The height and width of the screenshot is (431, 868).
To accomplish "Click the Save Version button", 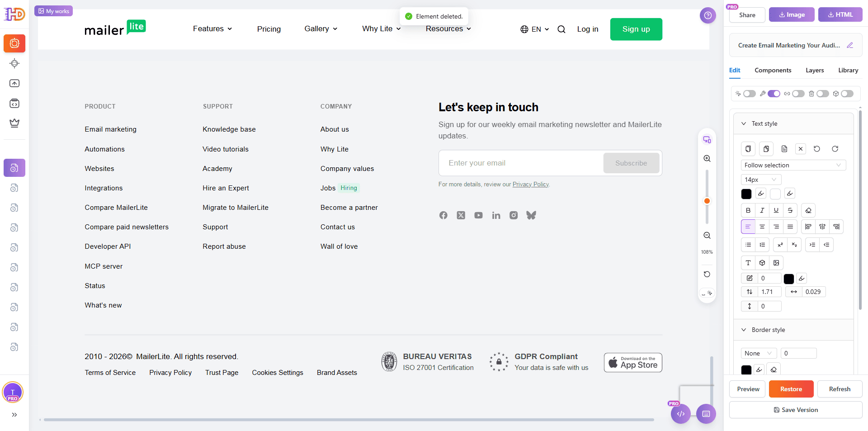I will 796,410.
